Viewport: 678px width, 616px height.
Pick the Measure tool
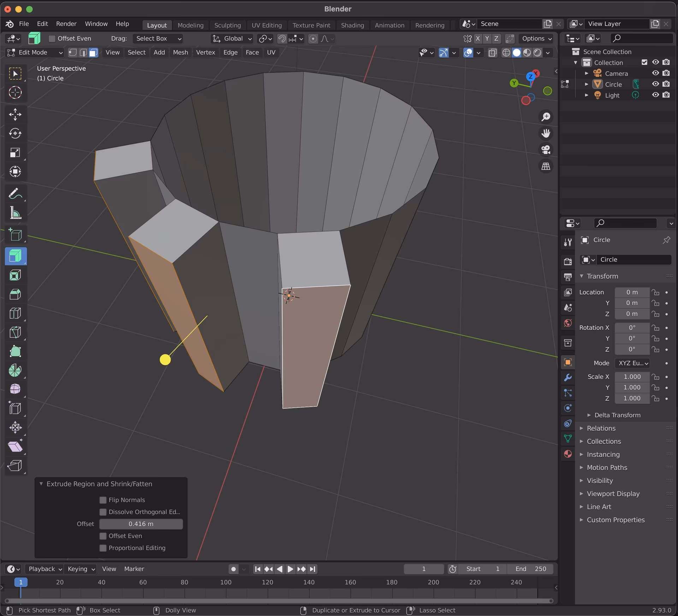tap(15, 213)
